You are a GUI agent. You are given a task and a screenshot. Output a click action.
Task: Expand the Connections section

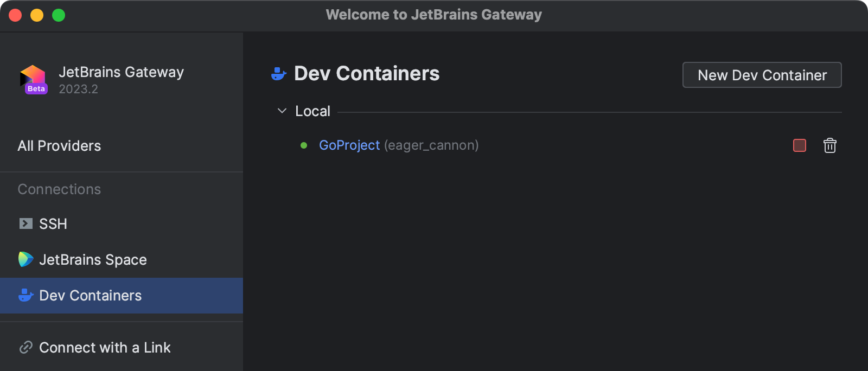59,189
